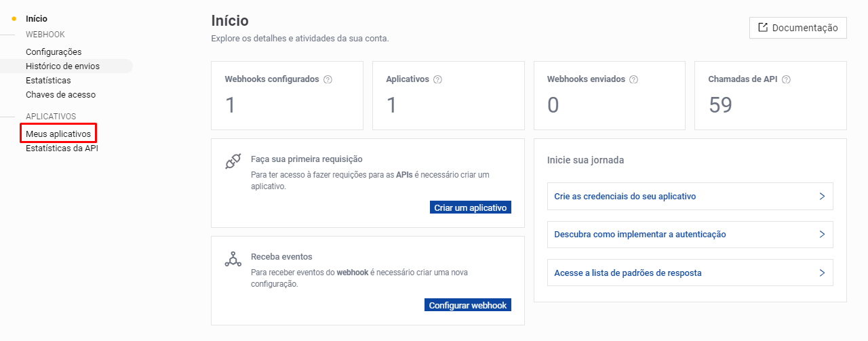Click the plug icon for primeira requisição
Screen dimensions: 868x341
coord(233,162)
